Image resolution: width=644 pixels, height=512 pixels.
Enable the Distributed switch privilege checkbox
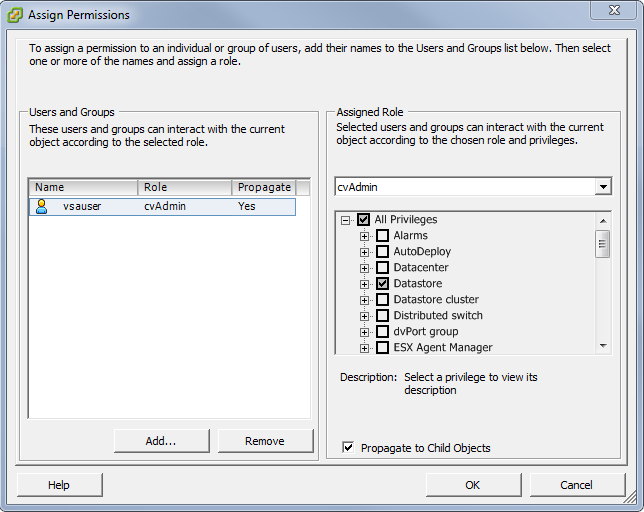tap(382, 316)
